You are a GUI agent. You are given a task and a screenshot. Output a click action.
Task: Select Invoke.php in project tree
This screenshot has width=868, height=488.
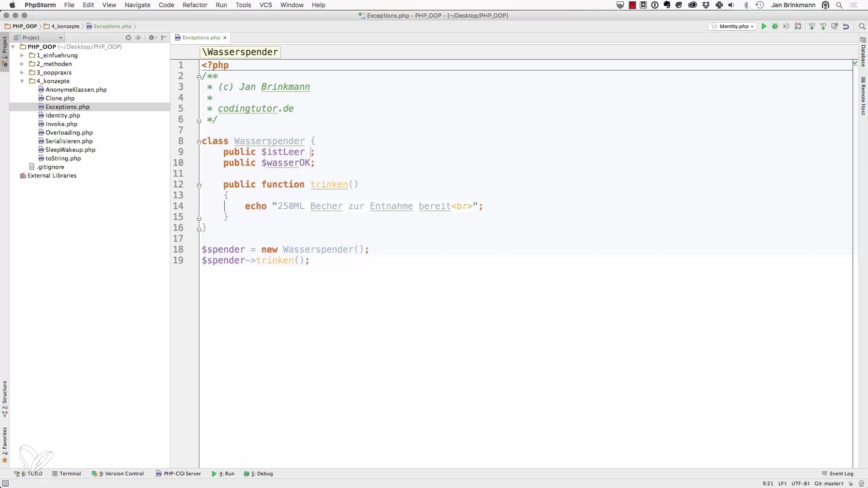point(61,124)
